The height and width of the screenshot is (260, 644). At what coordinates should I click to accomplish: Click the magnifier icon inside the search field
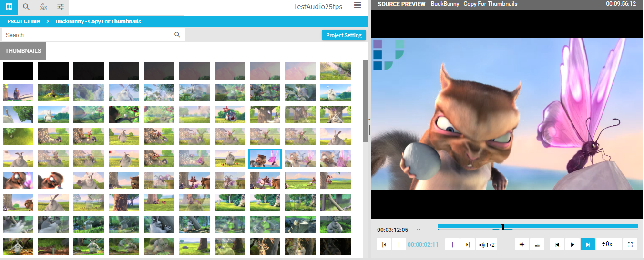pos(177,35)
